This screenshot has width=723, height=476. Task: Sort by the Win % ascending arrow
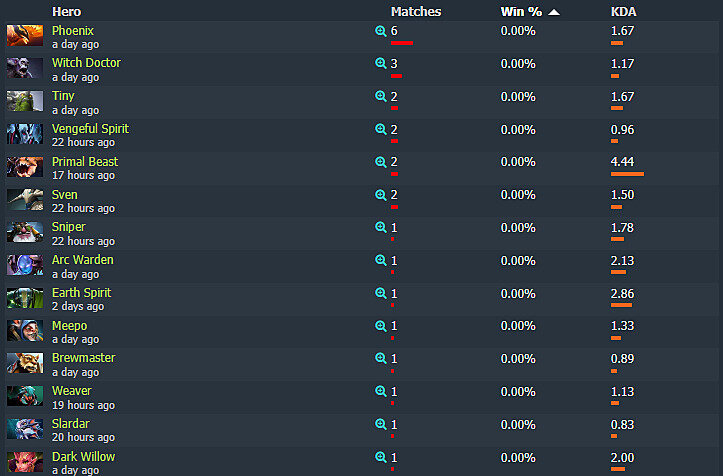pos(554,12)
